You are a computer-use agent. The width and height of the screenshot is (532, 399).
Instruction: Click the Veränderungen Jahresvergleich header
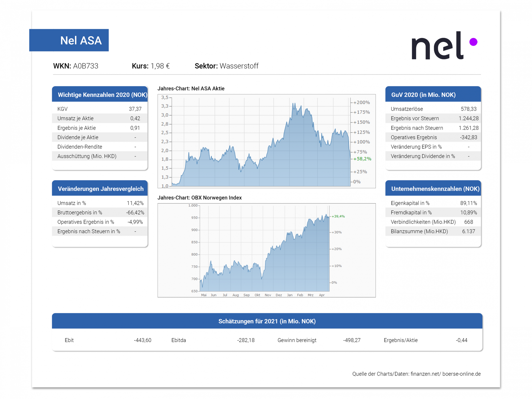100,189
